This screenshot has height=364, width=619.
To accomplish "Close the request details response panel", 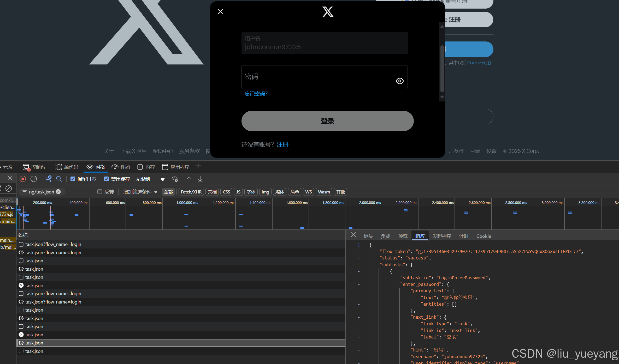I will [353, 235].
